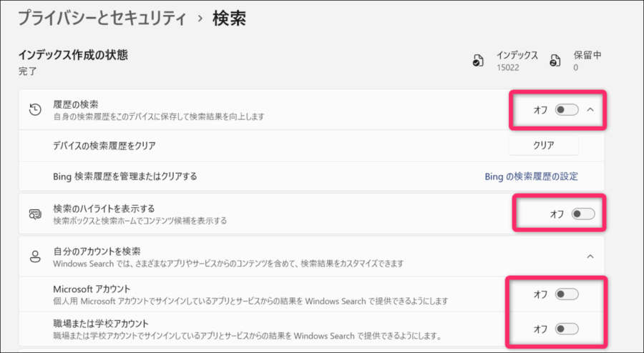Go back to プライバシーとセキュリティ breadcrumb
644x353 pixels.
click(103, 19)
